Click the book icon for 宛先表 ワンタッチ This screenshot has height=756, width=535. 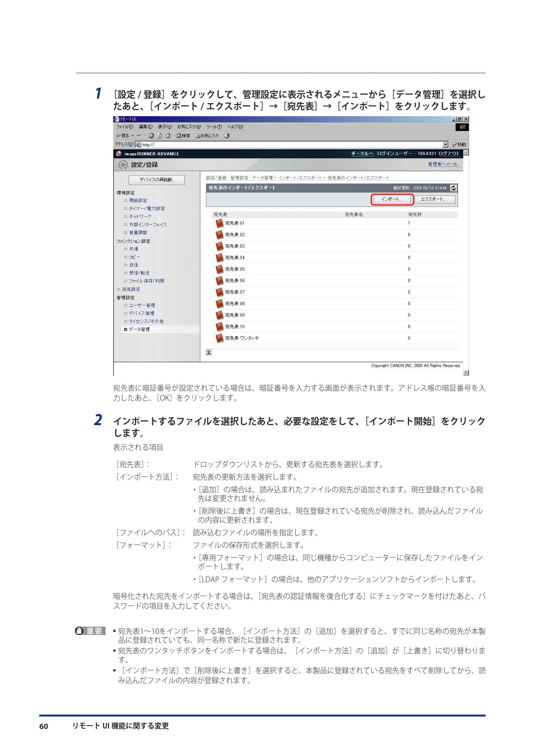tap(220, 338)
